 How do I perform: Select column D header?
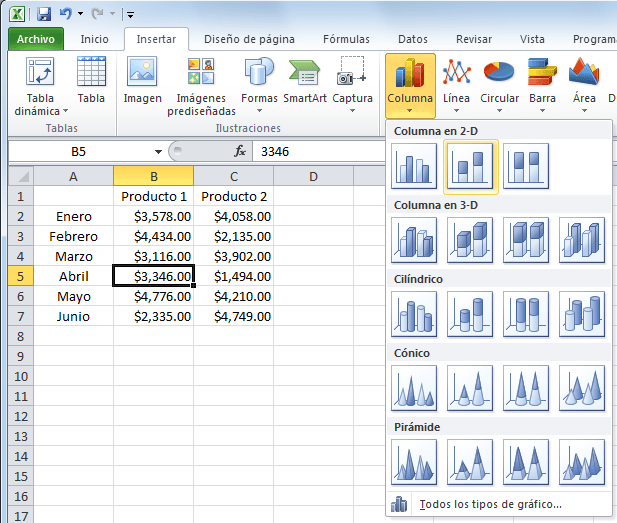tap(313, 176)
